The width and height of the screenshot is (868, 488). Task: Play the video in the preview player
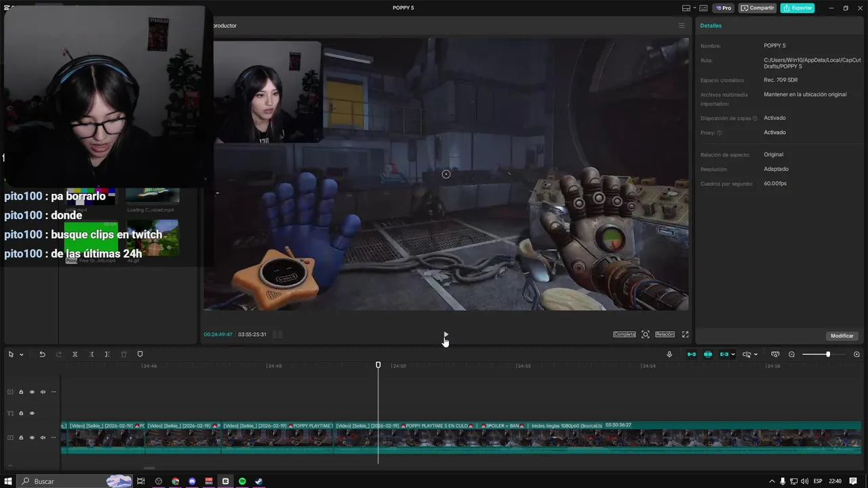coord(446,334)
